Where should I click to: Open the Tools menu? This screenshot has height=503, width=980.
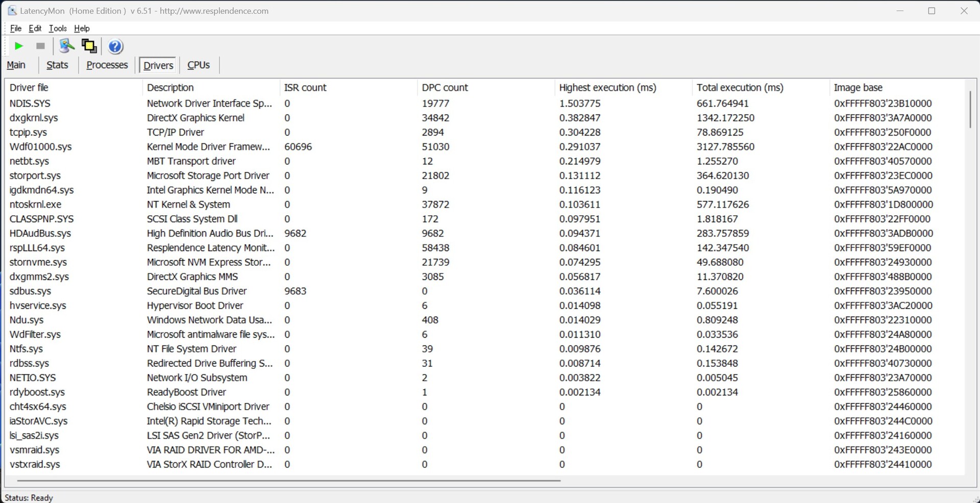[x=58, y=29]
